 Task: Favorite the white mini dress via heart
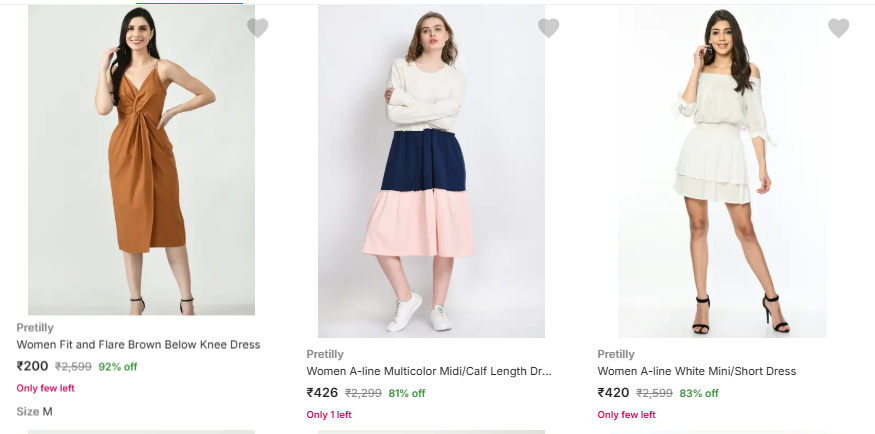838,28
